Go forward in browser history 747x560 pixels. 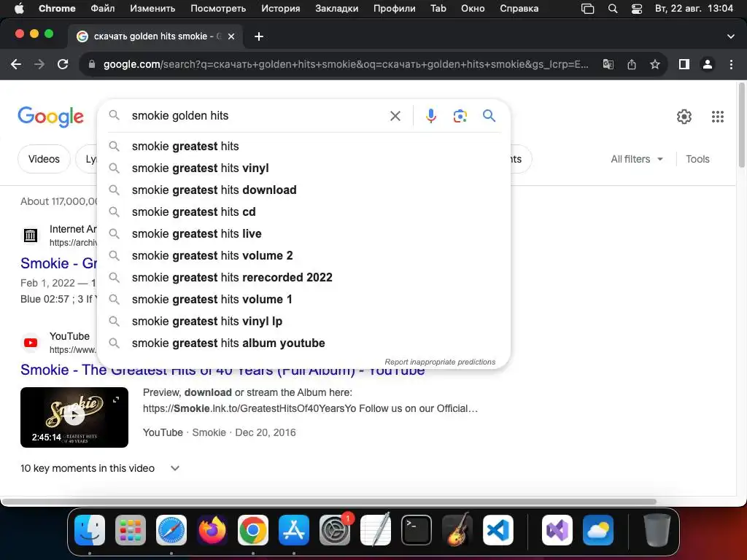coord(39,64)
